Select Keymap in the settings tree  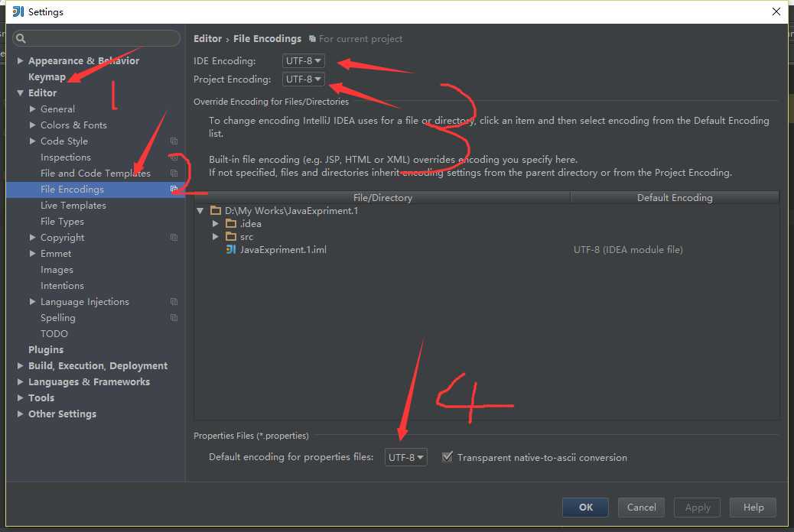click(47, 77)
